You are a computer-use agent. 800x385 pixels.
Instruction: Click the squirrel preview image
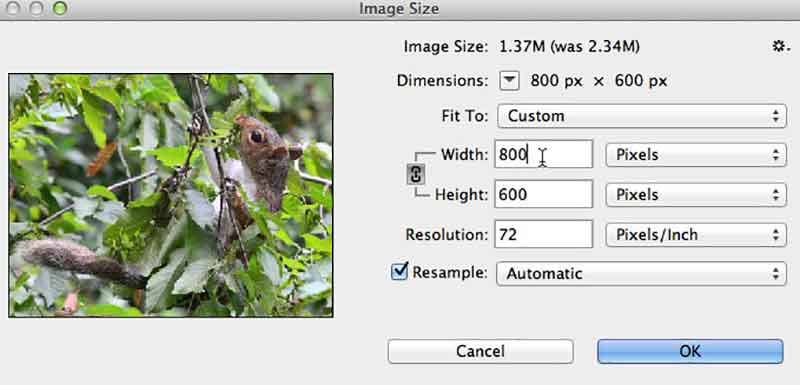[x=171, y=195]
